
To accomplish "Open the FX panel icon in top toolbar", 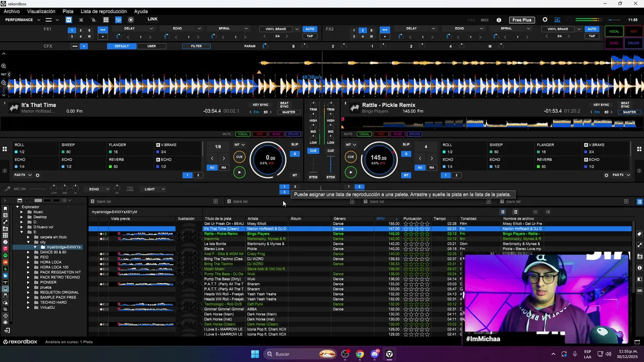I will 69,20.
